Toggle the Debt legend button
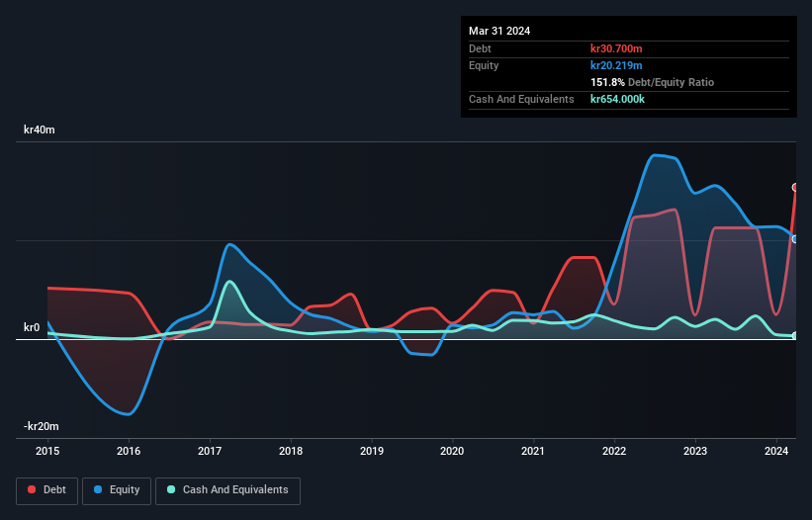The height and width of the screenshot is (520, 812). tap(47, 490)
